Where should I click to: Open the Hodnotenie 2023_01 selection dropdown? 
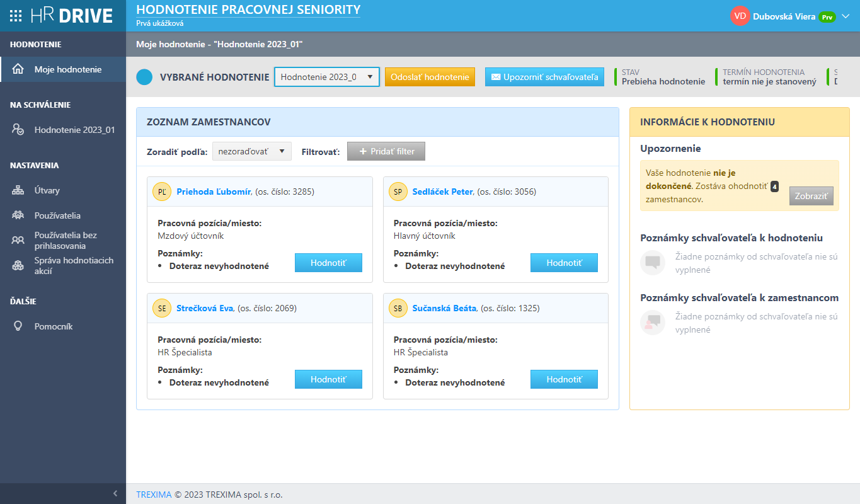(x=326, y=77)
